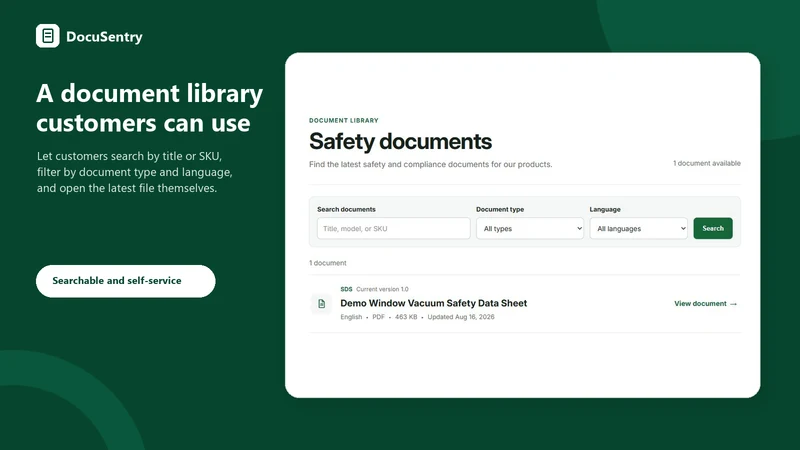Click the 463 KB file size text
This screenshot has height=450, width=800.
point(406,317)
